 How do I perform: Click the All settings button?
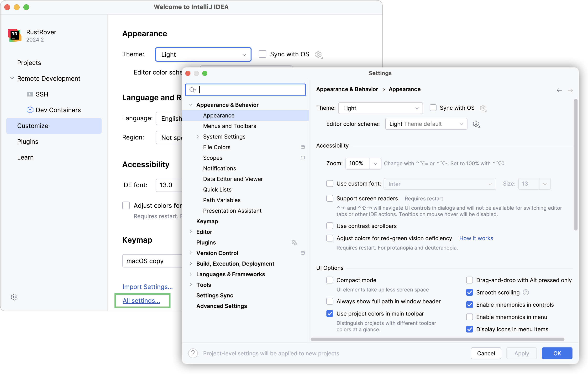pos(142,300)
